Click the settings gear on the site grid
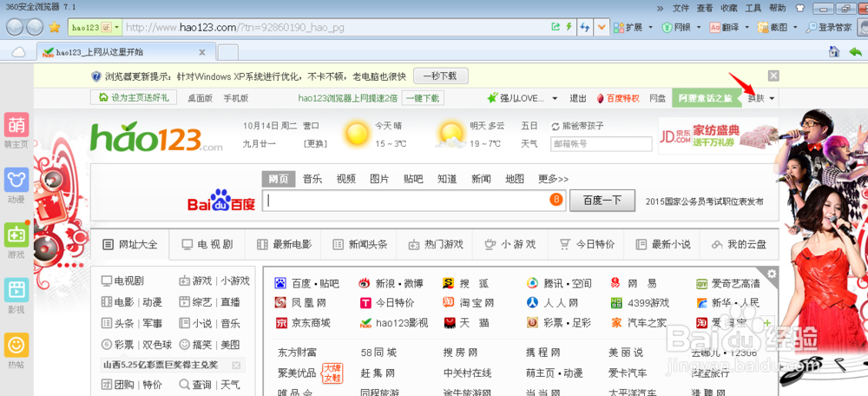The height and width of the screenshot is (396, 868). point(772,274)
